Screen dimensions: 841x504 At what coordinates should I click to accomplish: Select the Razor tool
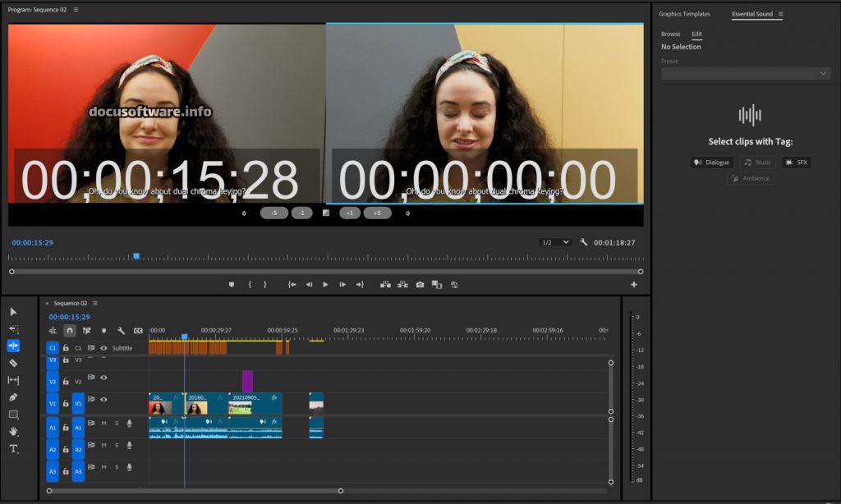point(13,363)
